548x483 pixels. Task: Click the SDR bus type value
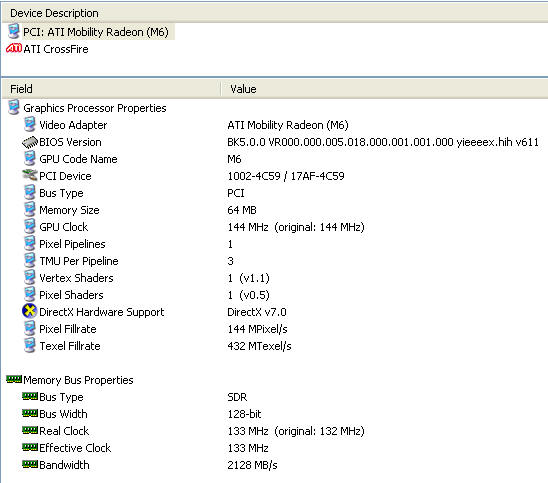point(237,397)
